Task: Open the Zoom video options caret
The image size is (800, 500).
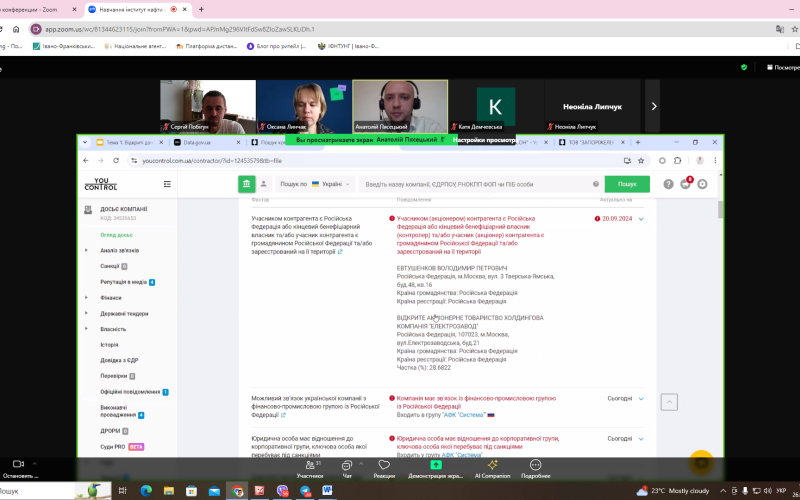Action: pos(35,464)
